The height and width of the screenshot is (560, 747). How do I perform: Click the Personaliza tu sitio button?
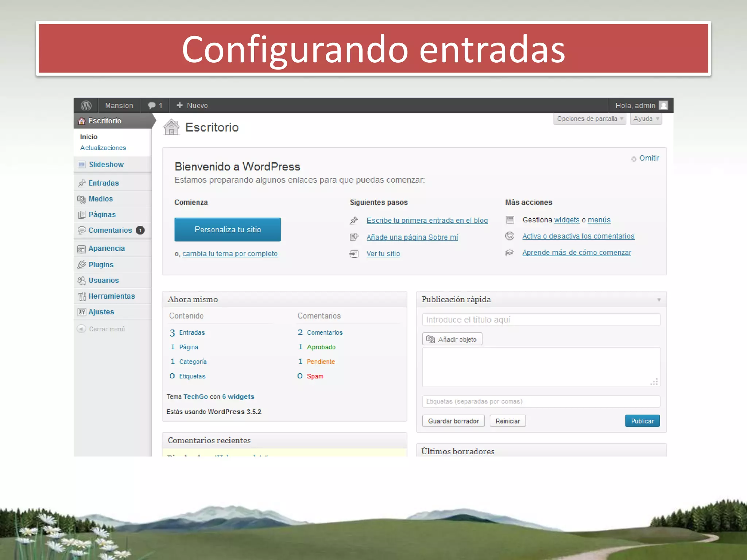pos(228,230)
